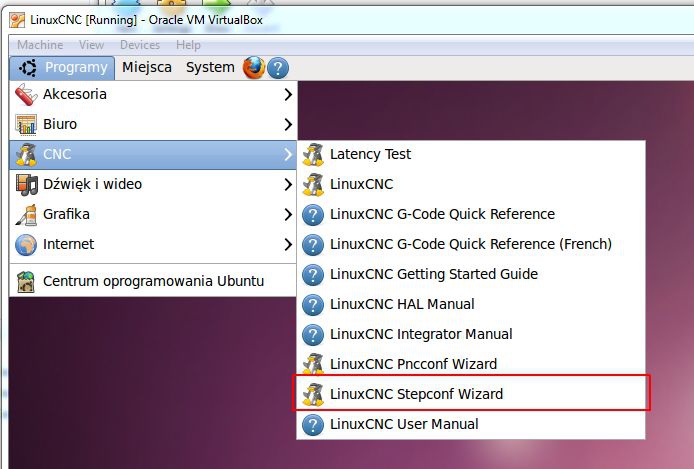Click the Dźwięk i wideo film icon
Viewport: 694px width, 469px height.
pos(26,185)
